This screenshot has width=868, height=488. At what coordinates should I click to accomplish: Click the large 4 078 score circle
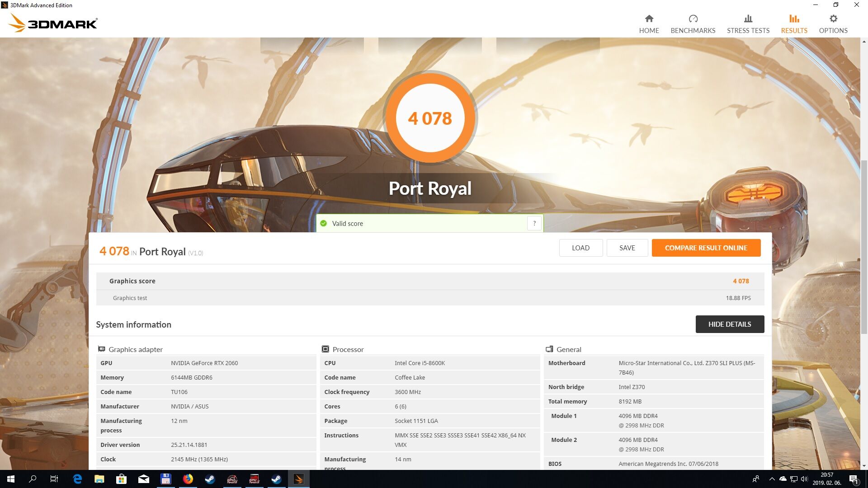pos(430,118)
